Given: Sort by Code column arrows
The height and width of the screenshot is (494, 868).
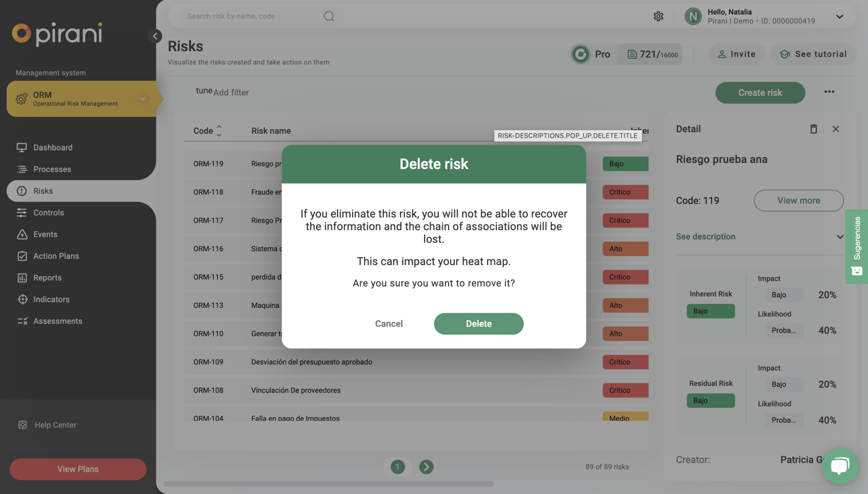Looking at the screenshot, I should 219,131.
